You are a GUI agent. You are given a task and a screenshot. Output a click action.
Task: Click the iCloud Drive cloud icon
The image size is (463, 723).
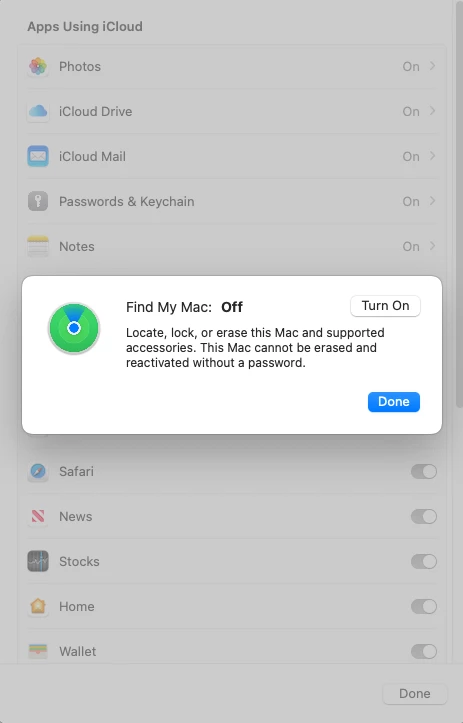[x=38, y=111]
